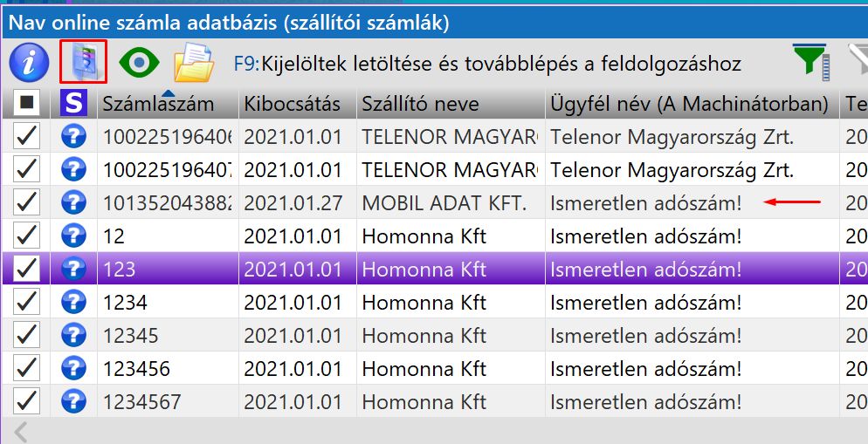Click the left arrow of horizontal scrollbar
Screen dimensions: 868x444
point(21,431)
